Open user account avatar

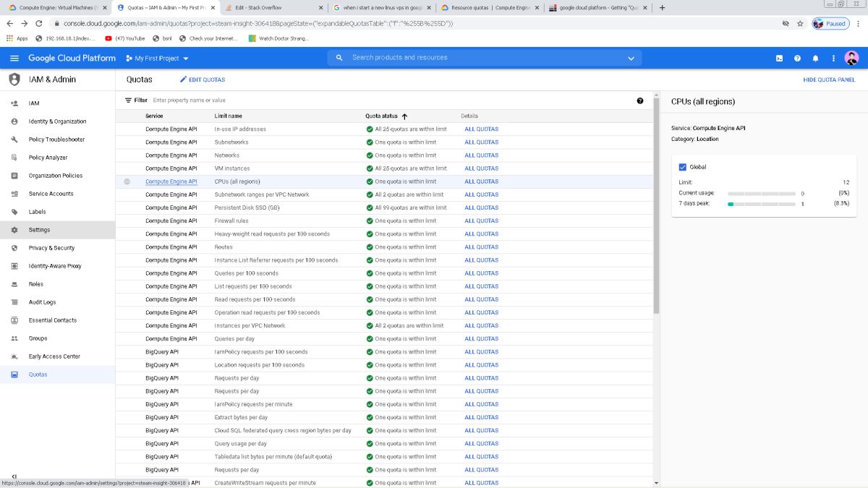(x=851, y=58)
